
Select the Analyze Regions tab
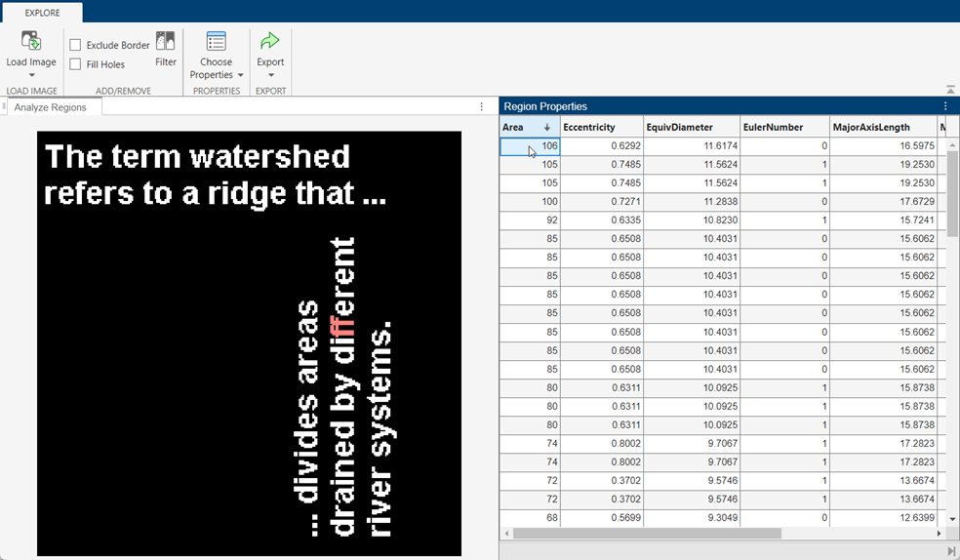[x=50, y=107]
